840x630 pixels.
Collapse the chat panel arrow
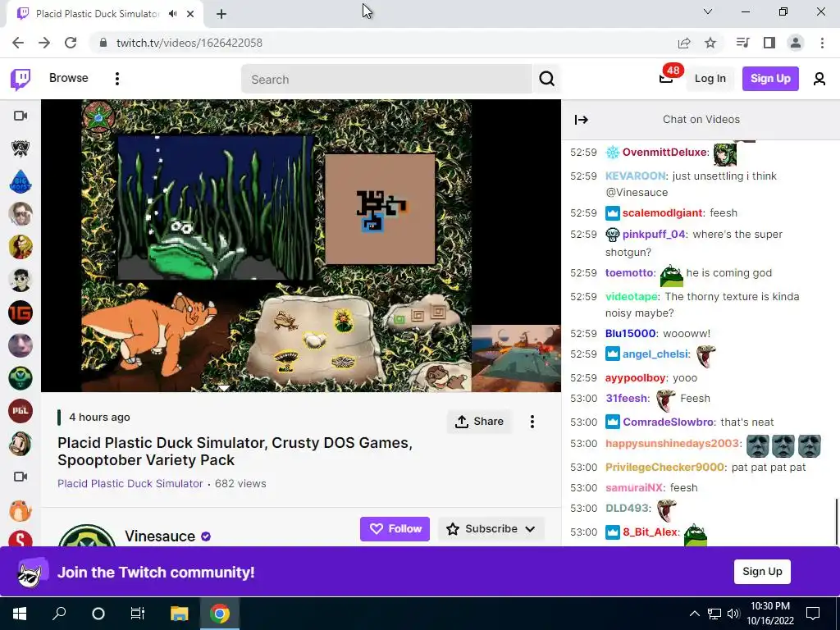pyautogui.click(x=582, y=120)
